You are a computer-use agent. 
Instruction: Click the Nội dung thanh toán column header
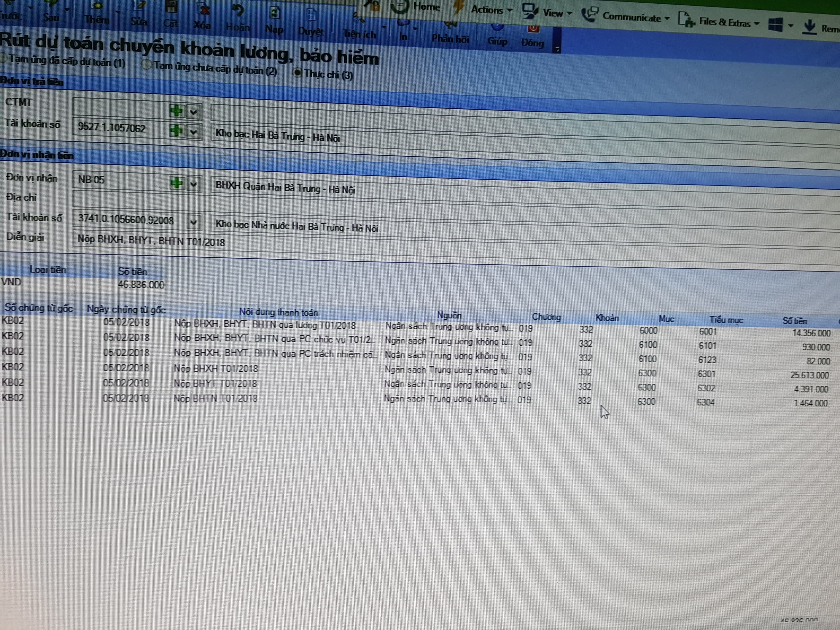[278, 312]
